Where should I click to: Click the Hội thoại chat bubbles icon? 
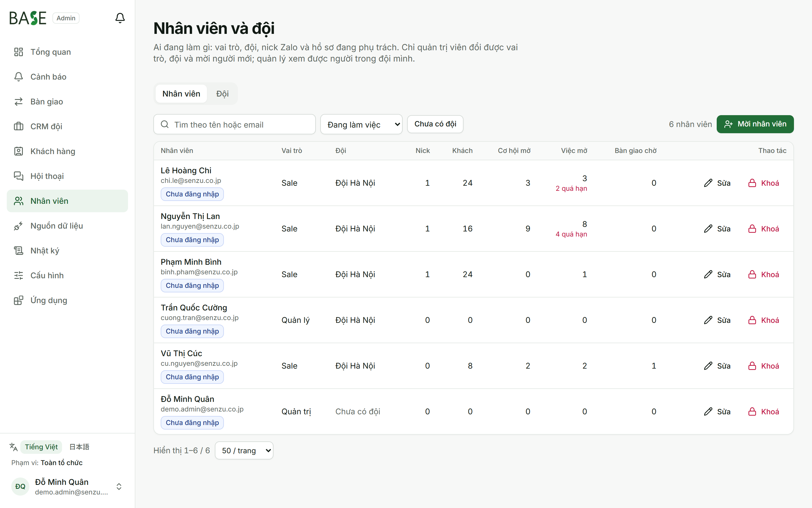(18, 176)
